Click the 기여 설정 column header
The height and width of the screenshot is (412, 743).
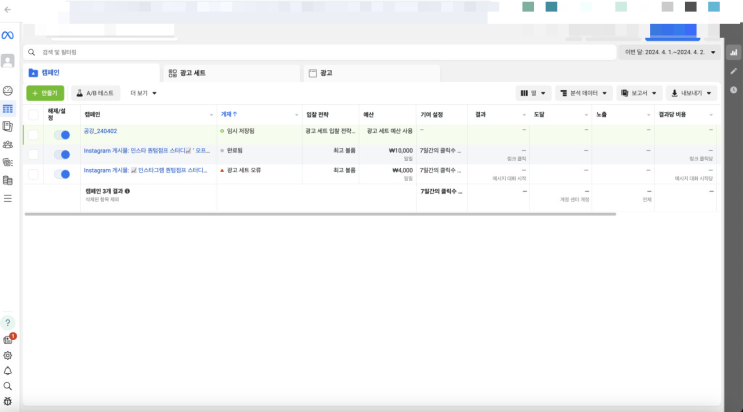coord(432,115)
